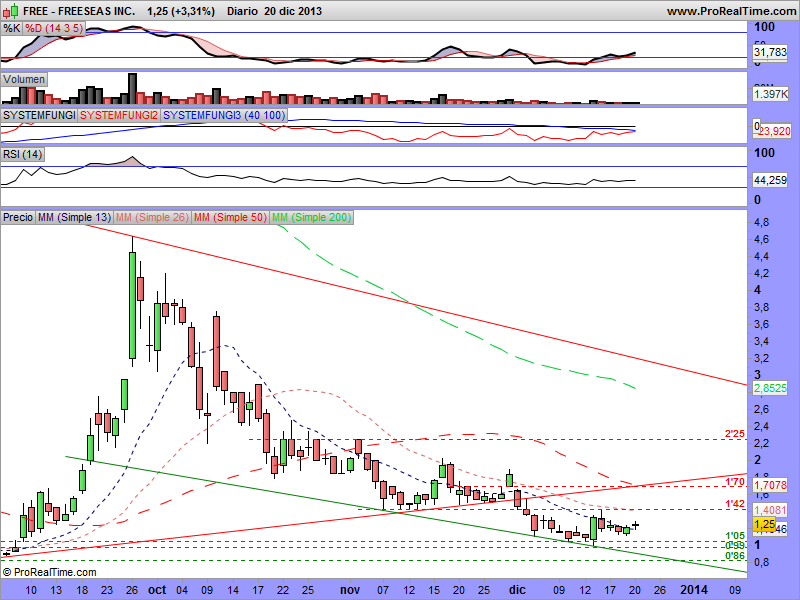Select the red SYSTEMFUNGI2 indicator label

[118, 115]
